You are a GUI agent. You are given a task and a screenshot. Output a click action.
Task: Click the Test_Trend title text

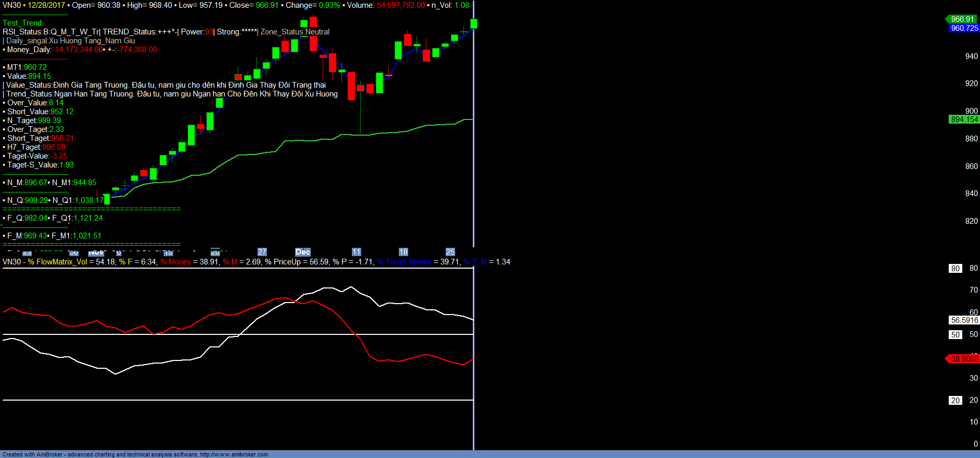(23, 23)
